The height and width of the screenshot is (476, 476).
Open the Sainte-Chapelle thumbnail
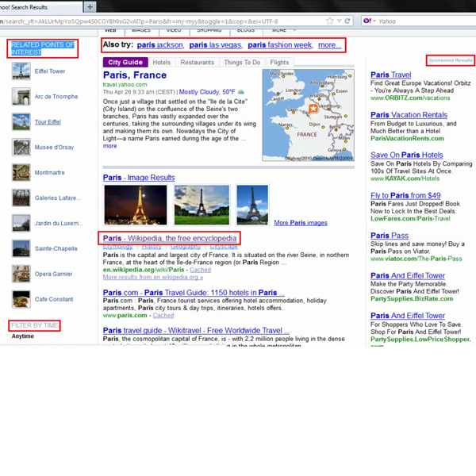21,248
